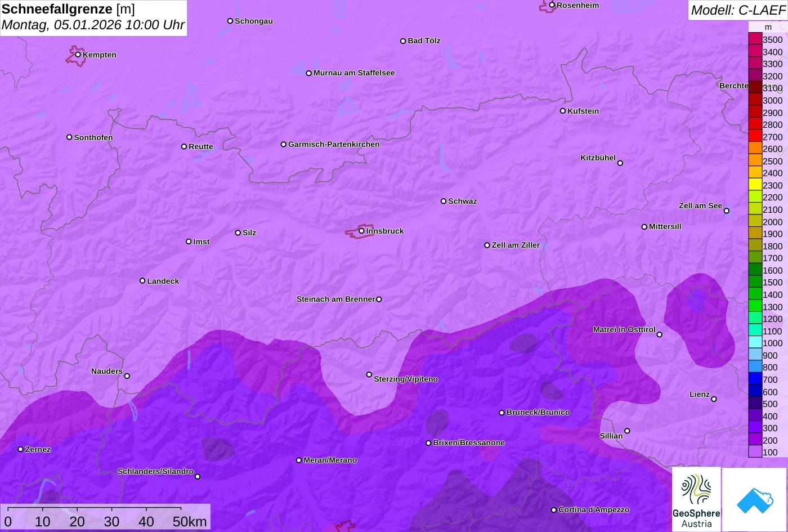The width and height of the screenshot is (788, 532).
Task: Click the Meran/Merano label
Action: coord(330,460)
